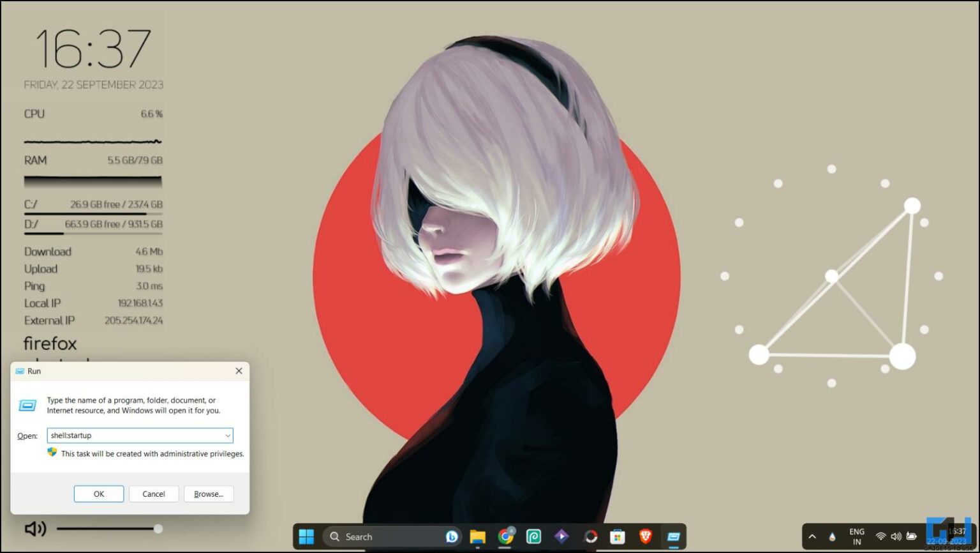Click Browse in the Run dialog

point(209,494)
